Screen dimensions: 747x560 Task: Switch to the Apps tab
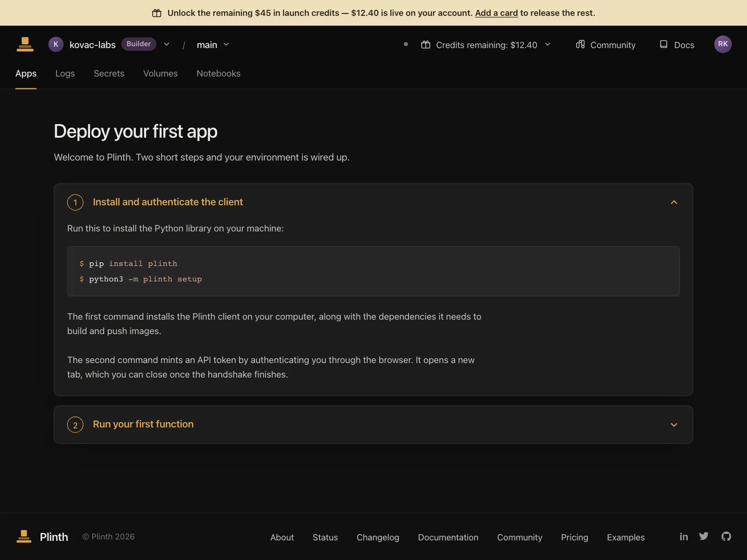click(26, 73)
